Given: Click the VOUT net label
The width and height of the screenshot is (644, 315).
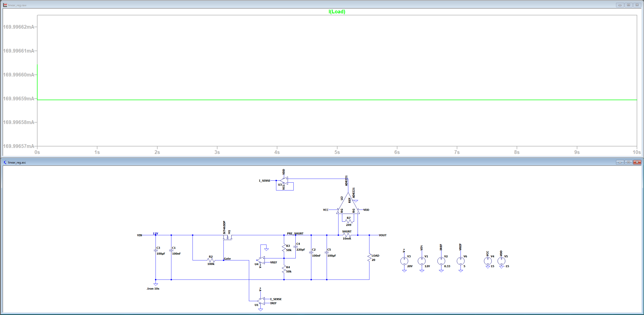Looking at the screenshot, I should [x=383, y=235].
